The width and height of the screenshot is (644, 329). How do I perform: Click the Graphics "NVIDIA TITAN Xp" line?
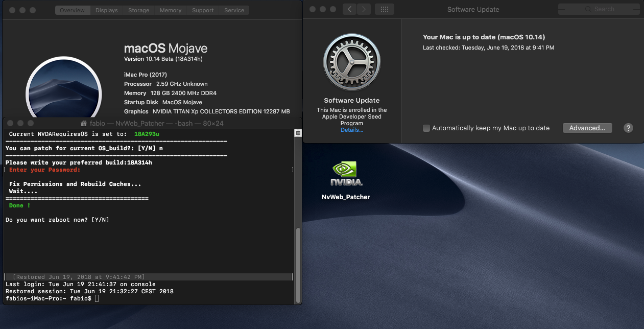coord(207,111)
